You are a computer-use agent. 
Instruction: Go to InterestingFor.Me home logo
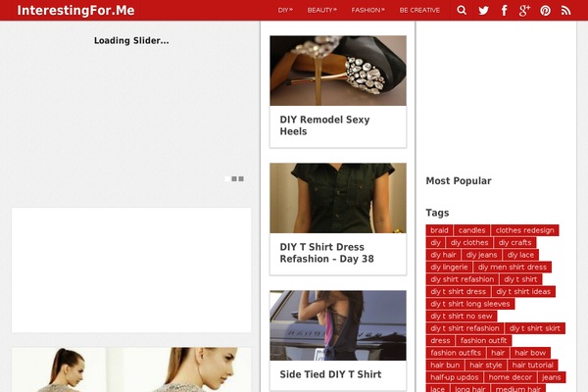click(x=75, y=10)
